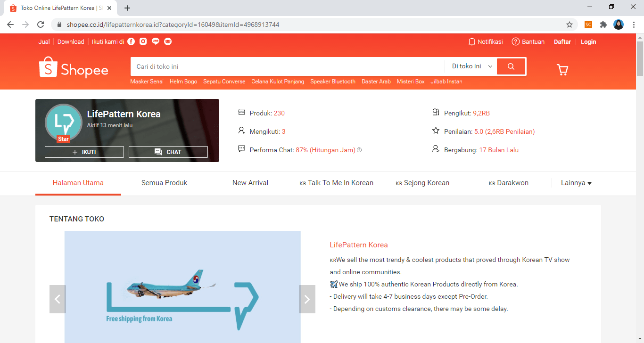Click the LifePattern Korea heading in Tentang Toko
The image size is (644, 343).
coord(359,245)
